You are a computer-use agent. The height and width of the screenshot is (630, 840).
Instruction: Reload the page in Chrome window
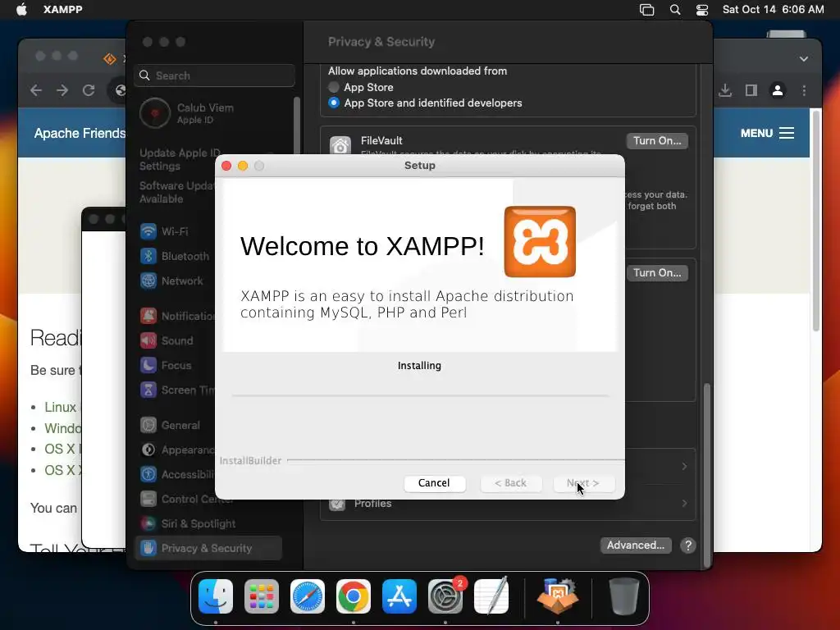(x=89, y=90)
